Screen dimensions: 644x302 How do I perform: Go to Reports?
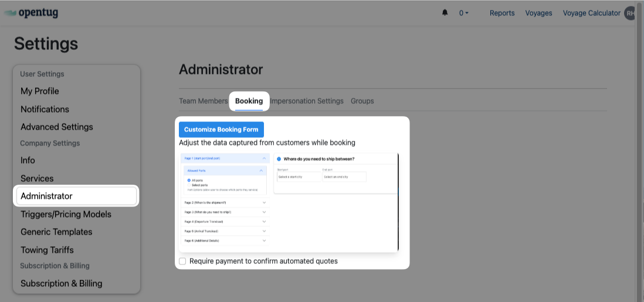(x=502, y=13)
